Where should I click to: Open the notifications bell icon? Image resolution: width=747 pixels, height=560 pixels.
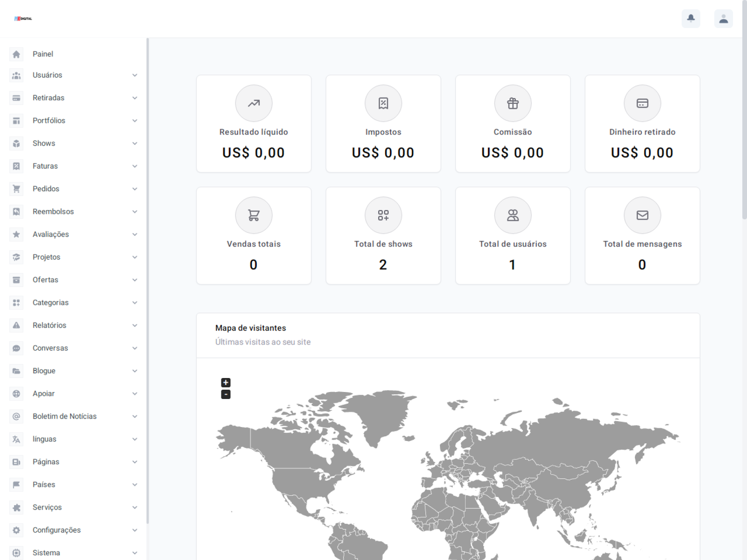click(x=691, y=19)
